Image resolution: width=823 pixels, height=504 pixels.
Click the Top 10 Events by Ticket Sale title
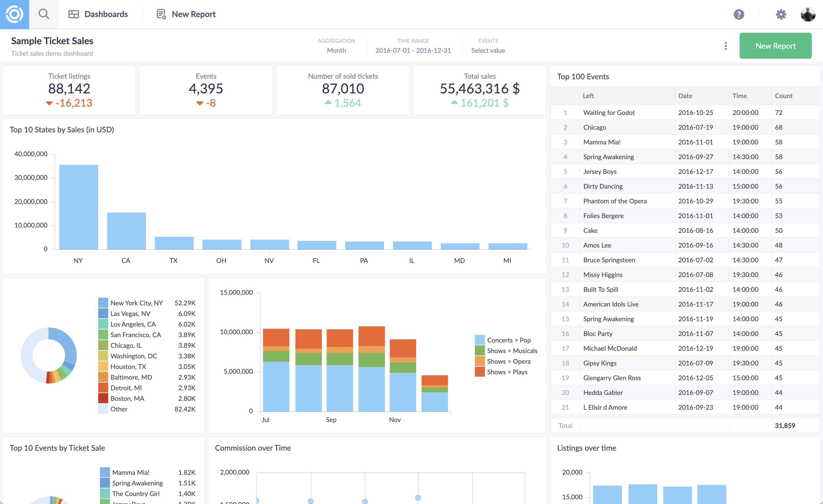(x=57, y=448)
